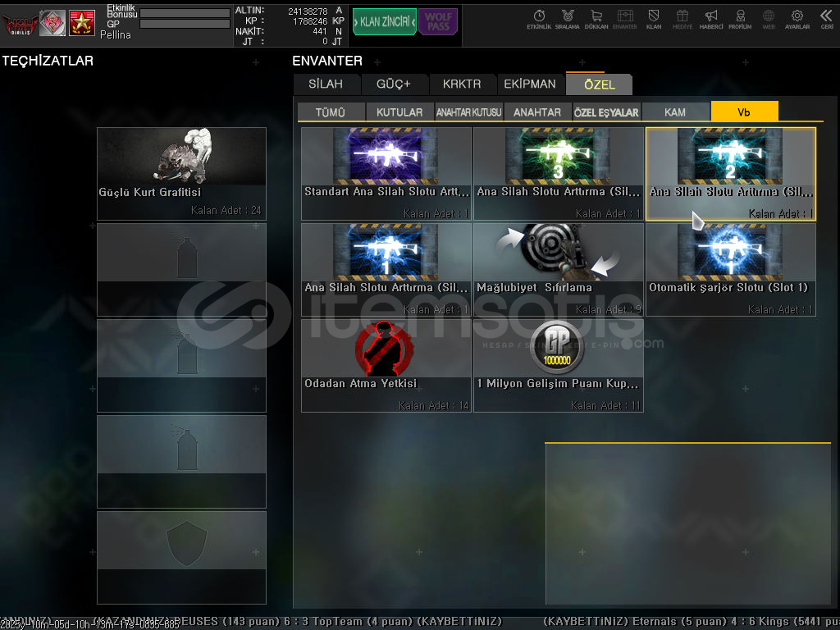The image size is (840, 630).
Task: Select the Vb sub-tab
Action: click(x=744, y=112)
